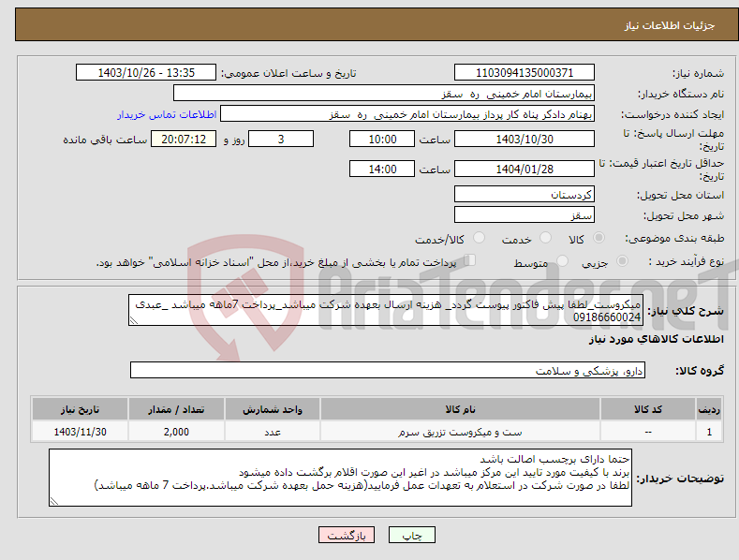Click the deadline time field 10:00

click(x=382, y=139)
